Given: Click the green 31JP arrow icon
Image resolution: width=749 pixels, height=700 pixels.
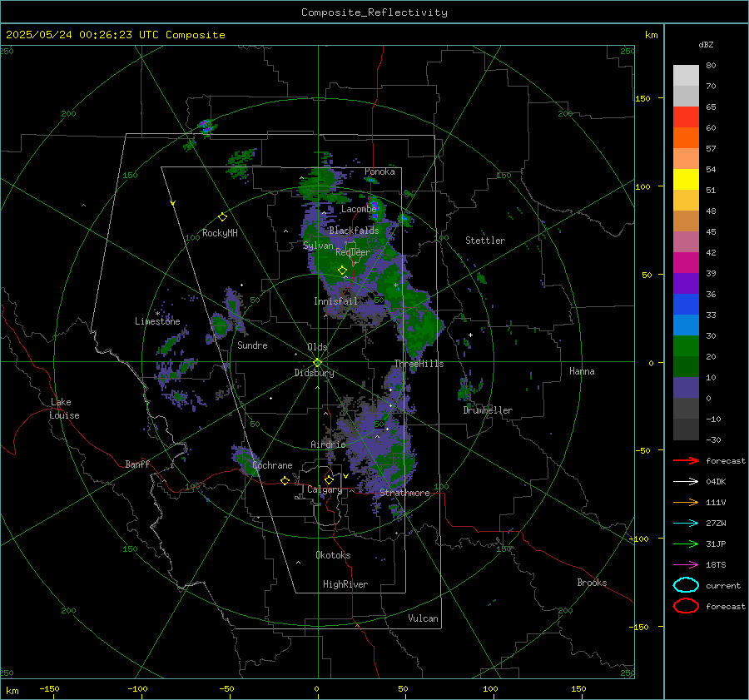Looking at the screenshot, I should [686, 544].
